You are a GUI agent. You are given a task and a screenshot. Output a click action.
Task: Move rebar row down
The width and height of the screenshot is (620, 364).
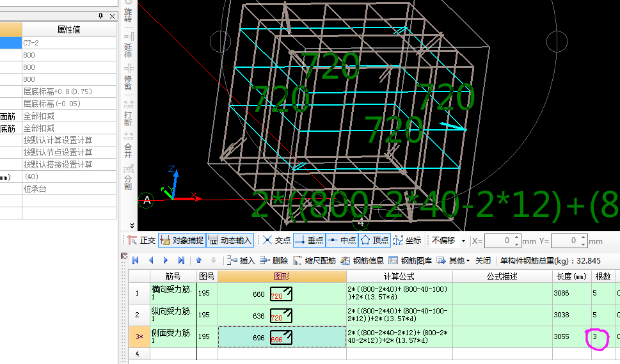tap(214, 260)
